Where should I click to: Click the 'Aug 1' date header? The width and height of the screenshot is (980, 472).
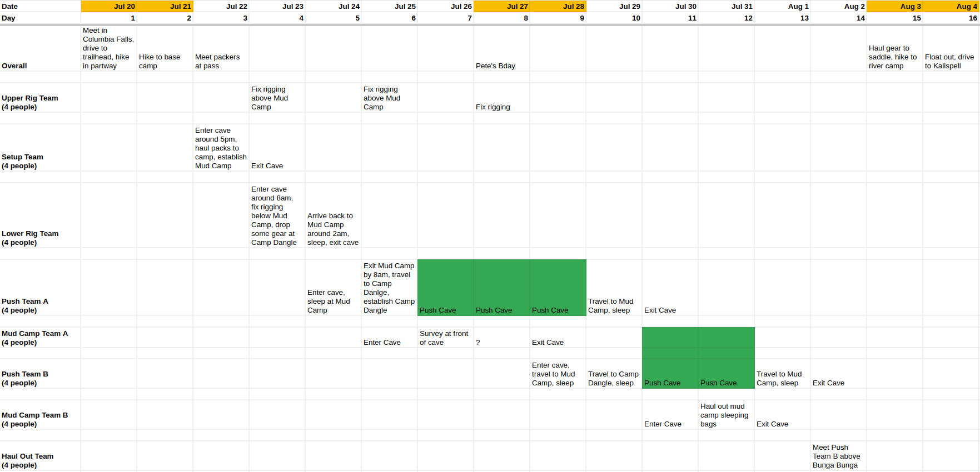pyautogui.click(x=783, y=6)
